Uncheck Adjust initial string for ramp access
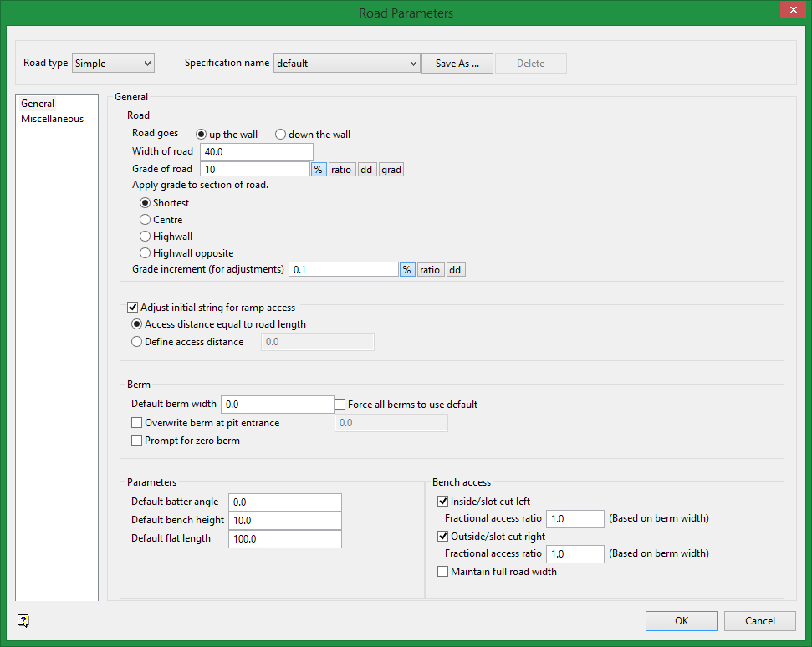 tap(132, 308)
